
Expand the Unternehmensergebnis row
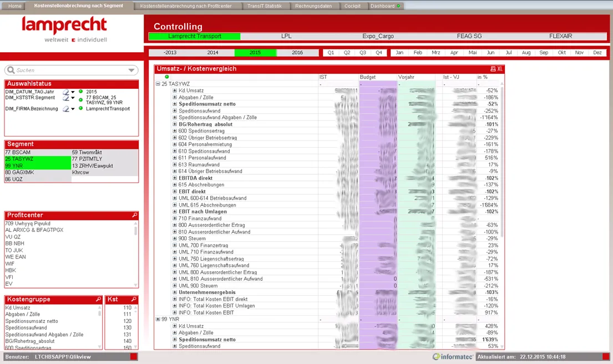tap(175, 292)
